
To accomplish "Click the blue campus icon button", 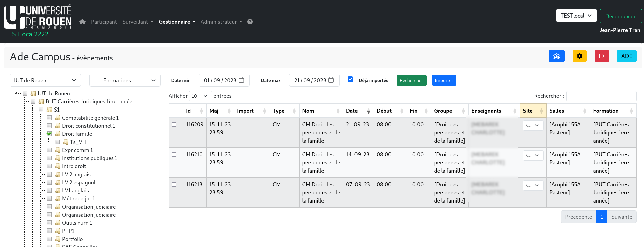I will pos(556,56).
